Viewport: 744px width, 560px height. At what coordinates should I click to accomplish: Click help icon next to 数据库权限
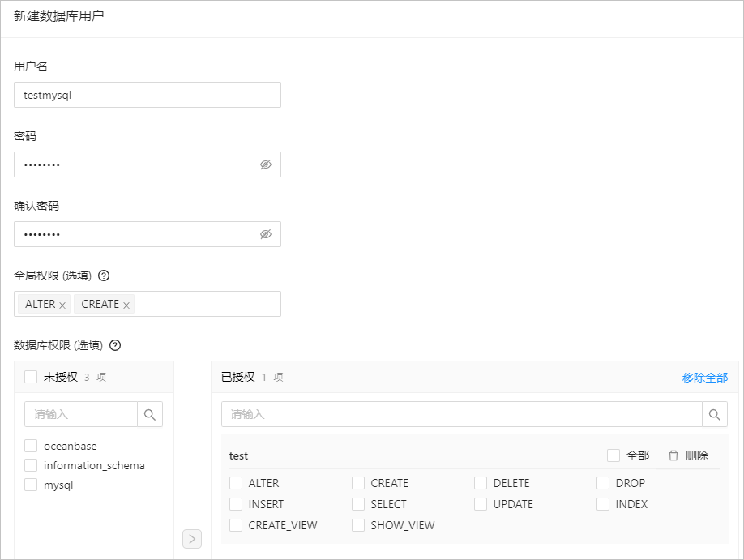[x=115, y=345]
